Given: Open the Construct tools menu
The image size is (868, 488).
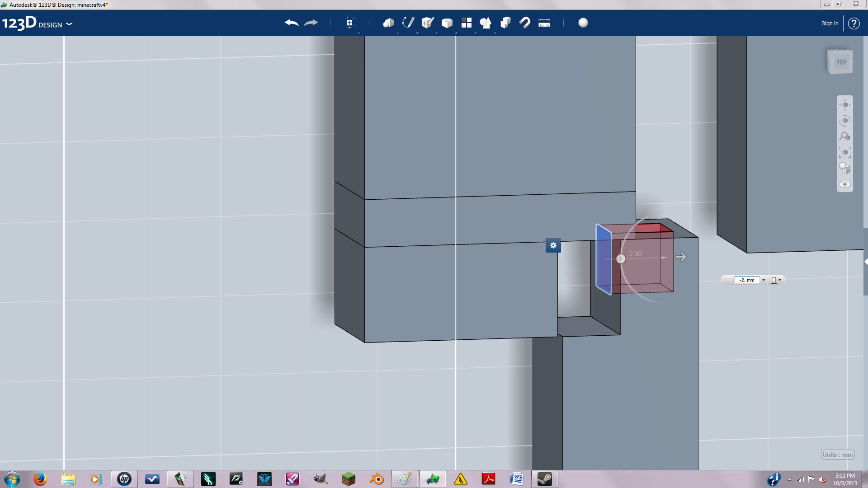Looking at the screenshot, I should coord(427,23).
